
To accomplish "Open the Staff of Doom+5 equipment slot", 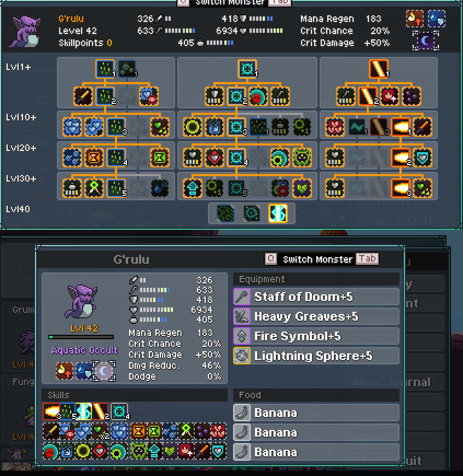I will point(316,297).
